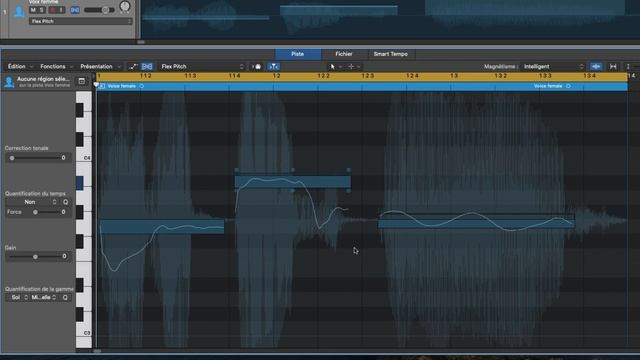The width and height of the screenshot is (640, 360).
Task: Switch to the Fichier tab
Action: tap(344, 54)
